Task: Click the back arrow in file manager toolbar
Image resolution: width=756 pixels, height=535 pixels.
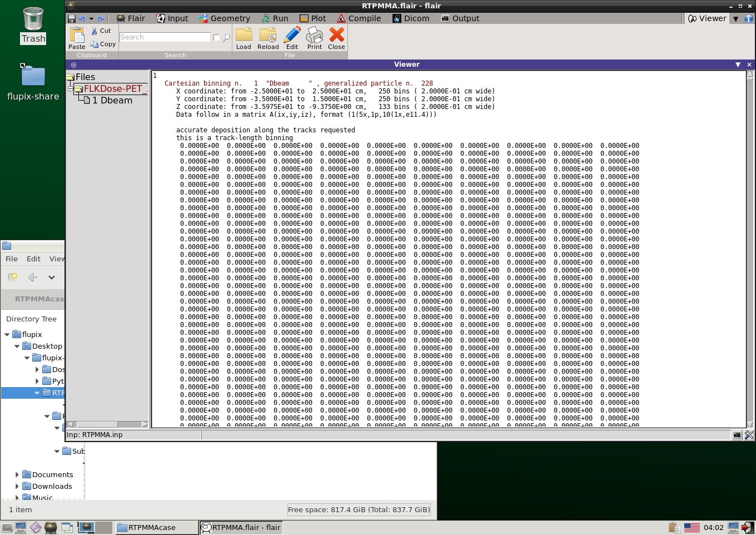Action: 32,277
